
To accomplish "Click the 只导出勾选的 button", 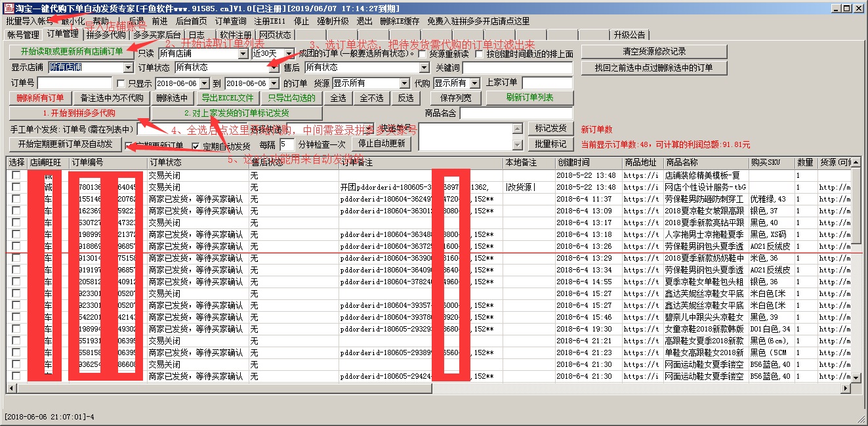I will (x=291, y=98).
